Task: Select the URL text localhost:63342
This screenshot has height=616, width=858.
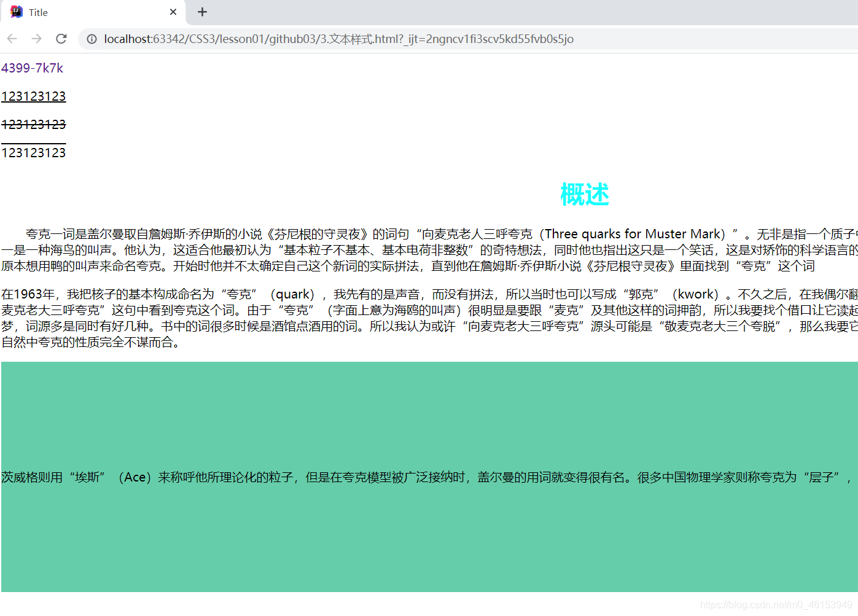Action: [152, 38]
